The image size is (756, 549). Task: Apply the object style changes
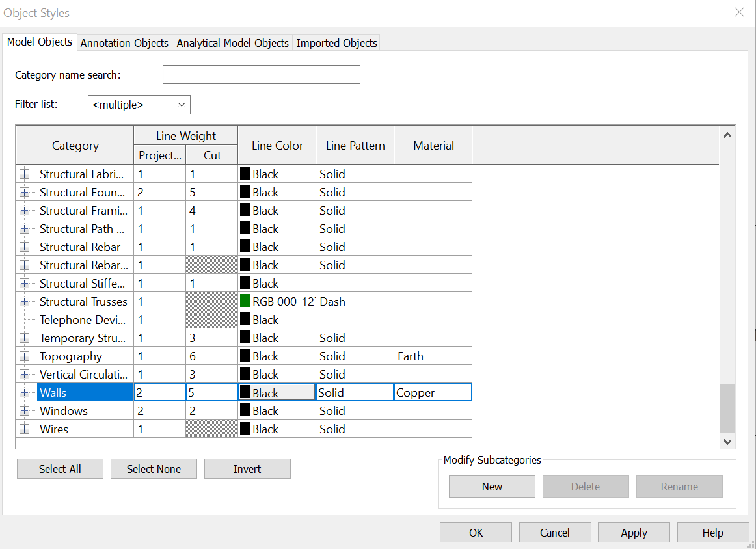click(634, 533)
